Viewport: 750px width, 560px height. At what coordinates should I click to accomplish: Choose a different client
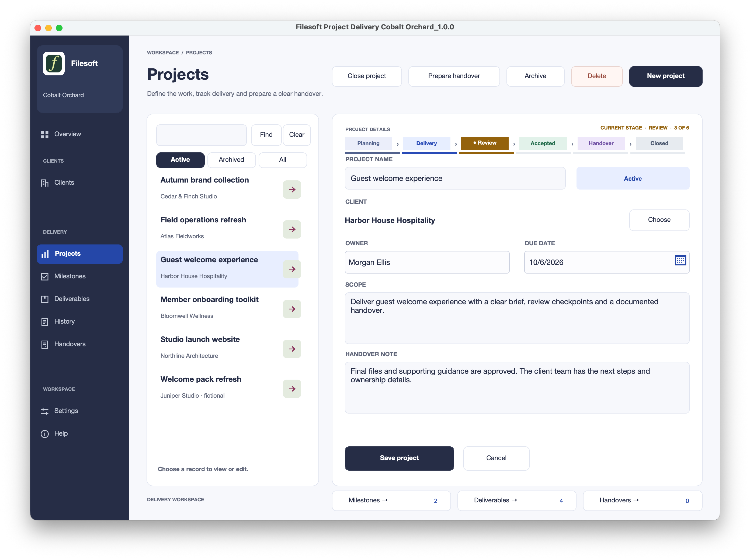(x=659, y=220)
